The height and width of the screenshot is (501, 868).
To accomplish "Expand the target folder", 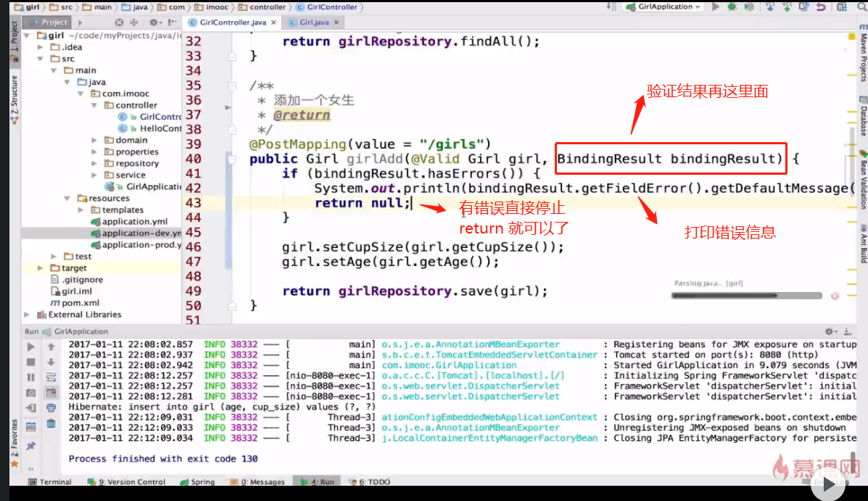I will point(41,268).
